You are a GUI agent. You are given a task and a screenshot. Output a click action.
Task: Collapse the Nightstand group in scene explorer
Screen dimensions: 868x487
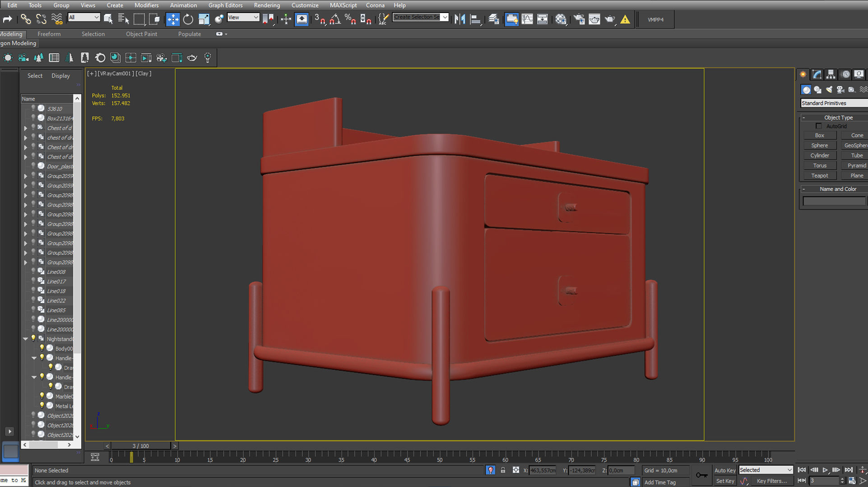tap(26, 339)
